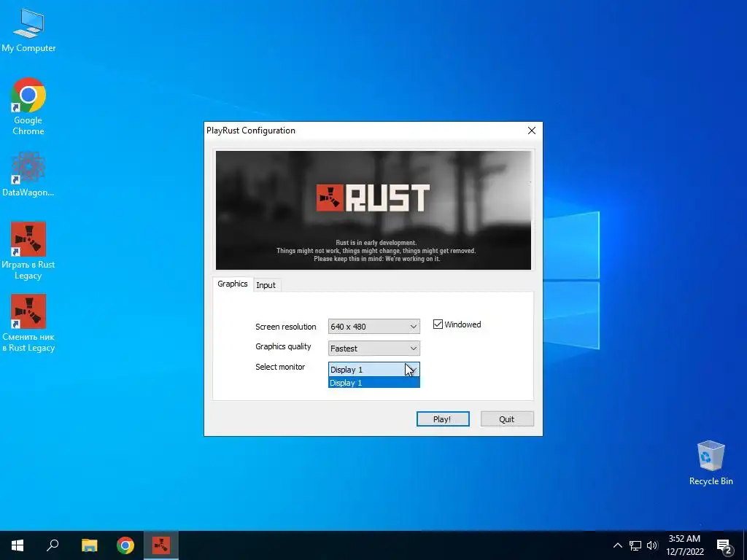
Task: Expand the Screen resolution dropdown
Action: tap(374, 327)
